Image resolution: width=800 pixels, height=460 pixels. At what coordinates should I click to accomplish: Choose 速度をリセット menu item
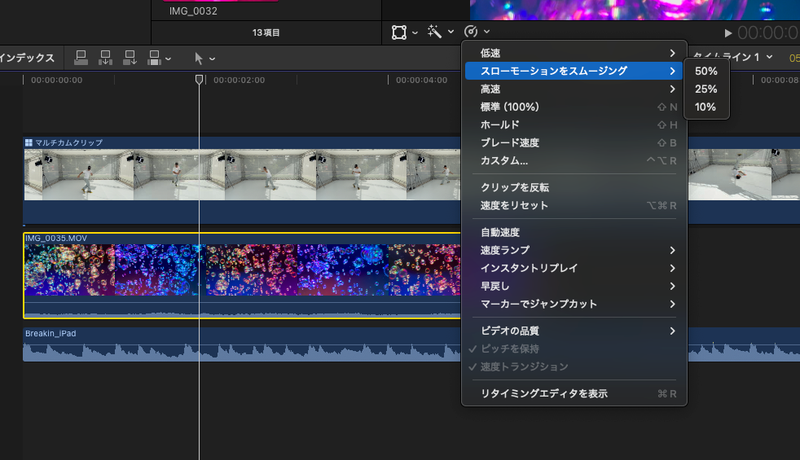[x=574, y=206]
